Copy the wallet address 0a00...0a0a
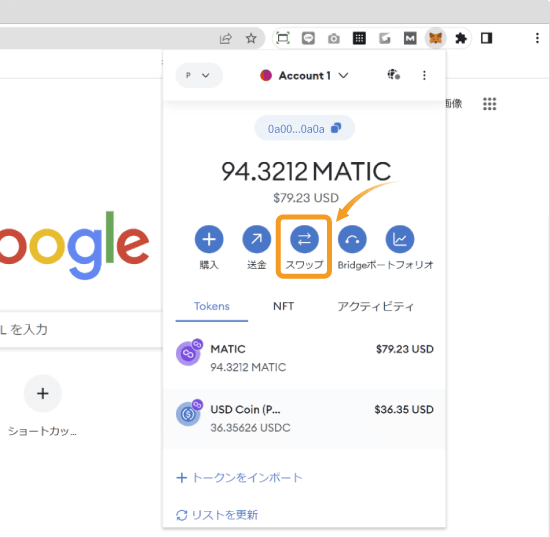The height and width of the screenshot is (538, 550). [304, 129]
